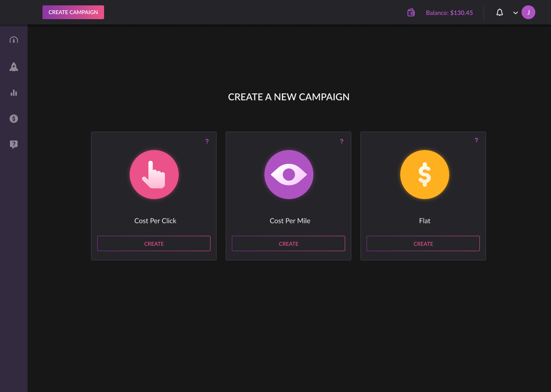Click the yellow dollar sign Flat icon
This screenshot has height=392, width=551.
click(x=425, y=175)
